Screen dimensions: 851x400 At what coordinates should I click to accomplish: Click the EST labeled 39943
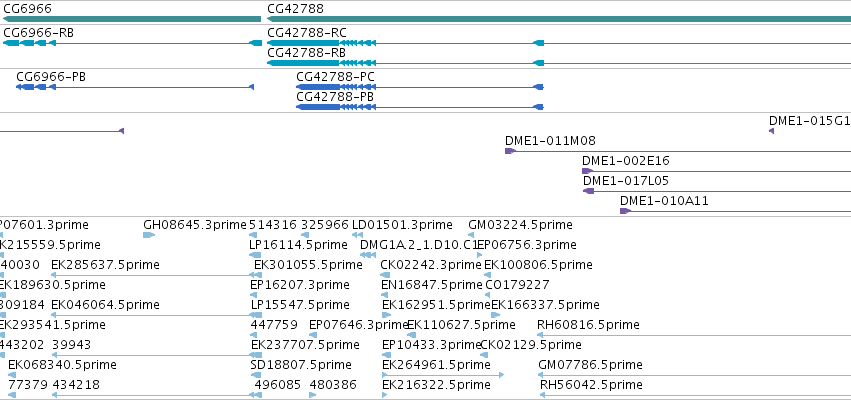(x=72, y=345)
